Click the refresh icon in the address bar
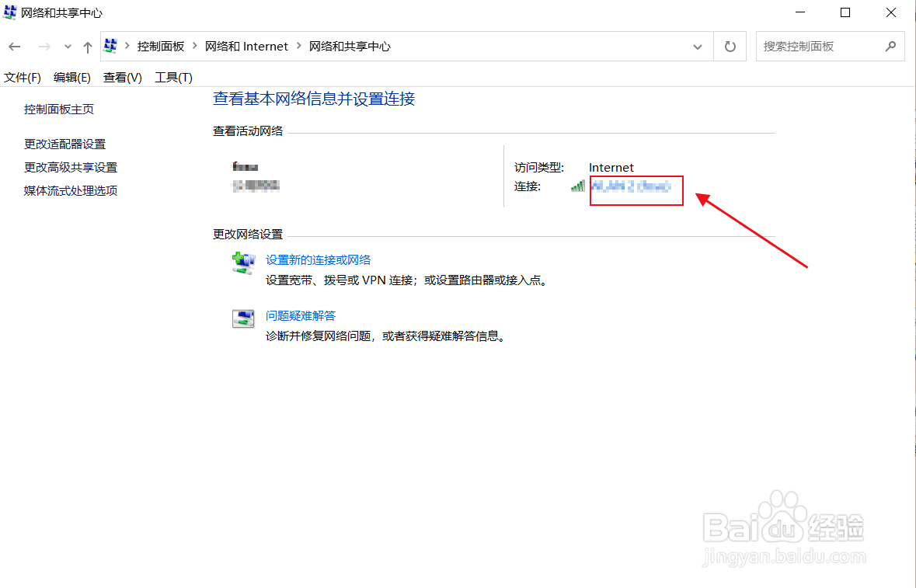 729,46
